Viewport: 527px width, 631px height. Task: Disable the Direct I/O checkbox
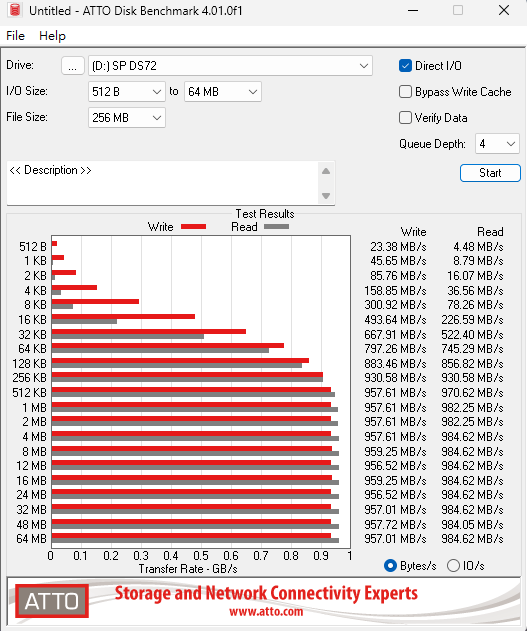coord(405,66)
